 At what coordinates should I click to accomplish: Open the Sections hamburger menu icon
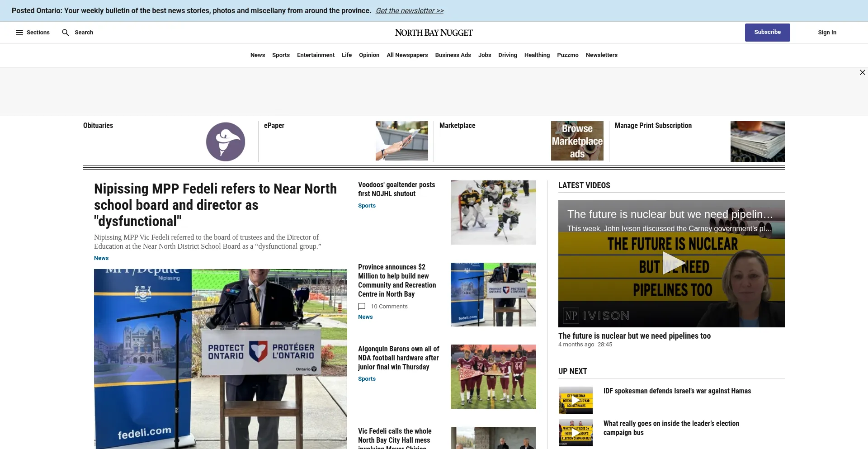[x=19, y=33]
